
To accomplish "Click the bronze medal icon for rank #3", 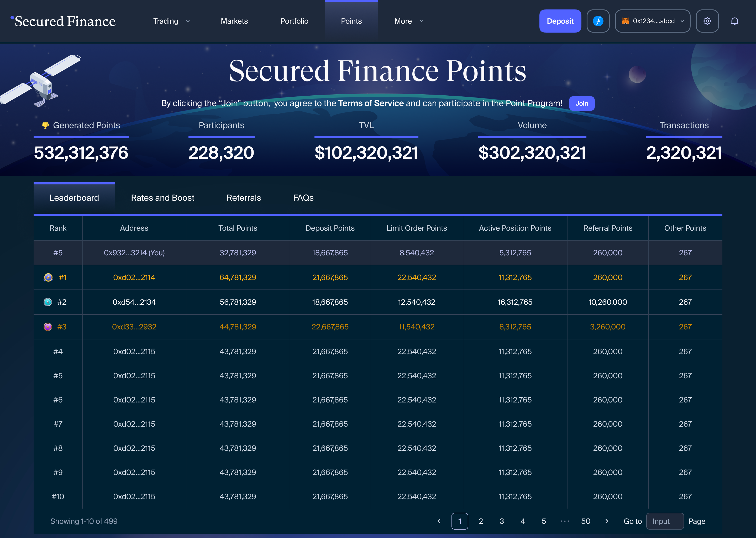I will tap(48, 327).
